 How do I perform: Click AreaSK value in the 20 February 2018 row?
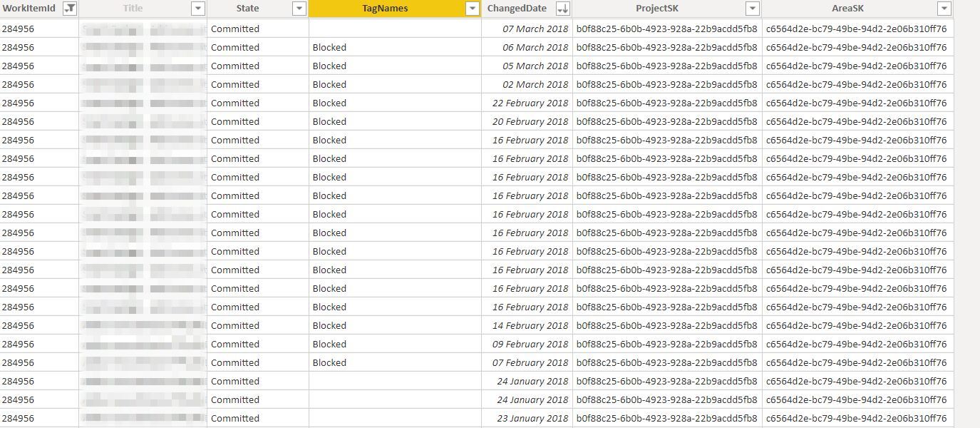coord(857,121)
